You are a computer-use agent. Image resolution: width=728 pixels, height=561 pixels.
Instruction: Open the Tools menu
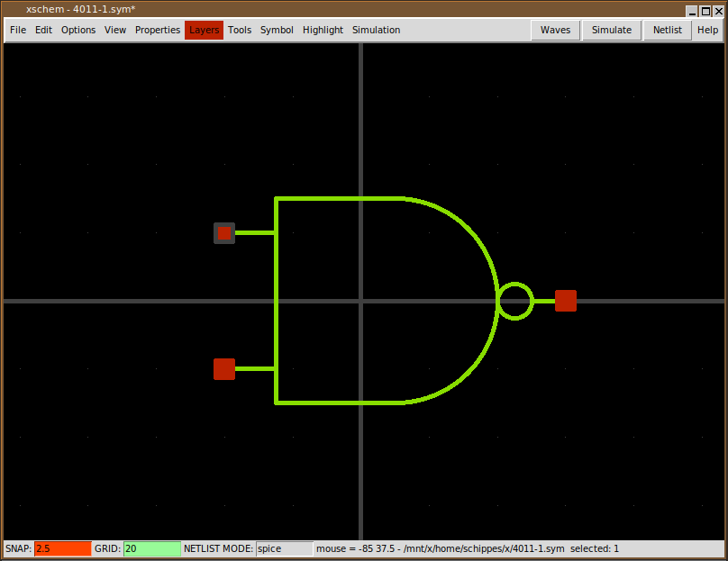click(240, 30)
